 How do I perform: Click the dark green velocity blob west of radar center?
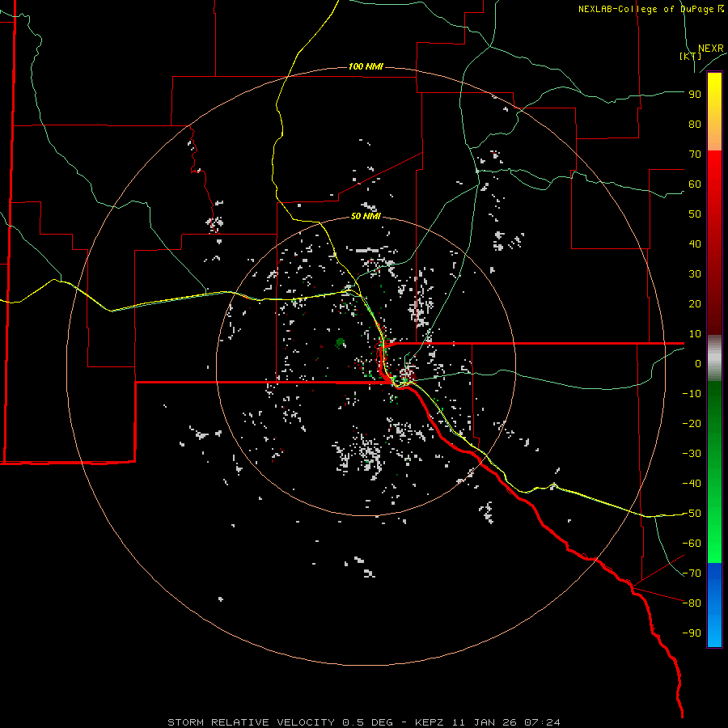pyautogui.click(x=341, y=343)
